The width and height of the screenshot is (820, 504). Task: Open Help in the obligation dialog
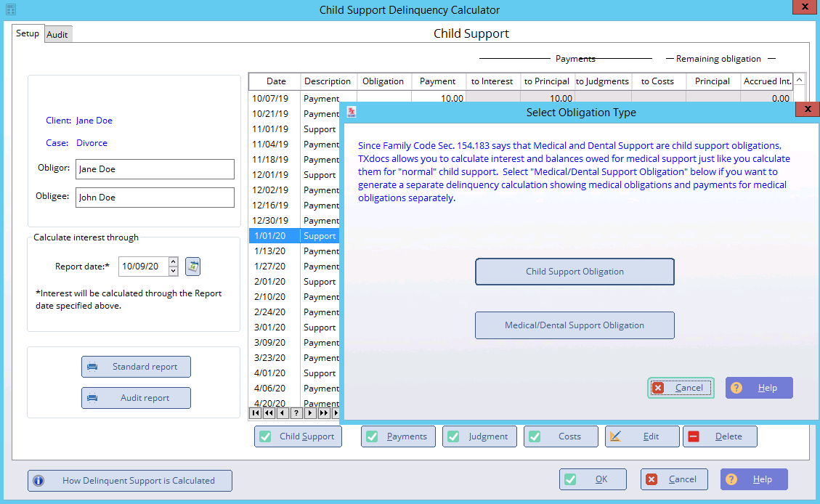(759, 388)
